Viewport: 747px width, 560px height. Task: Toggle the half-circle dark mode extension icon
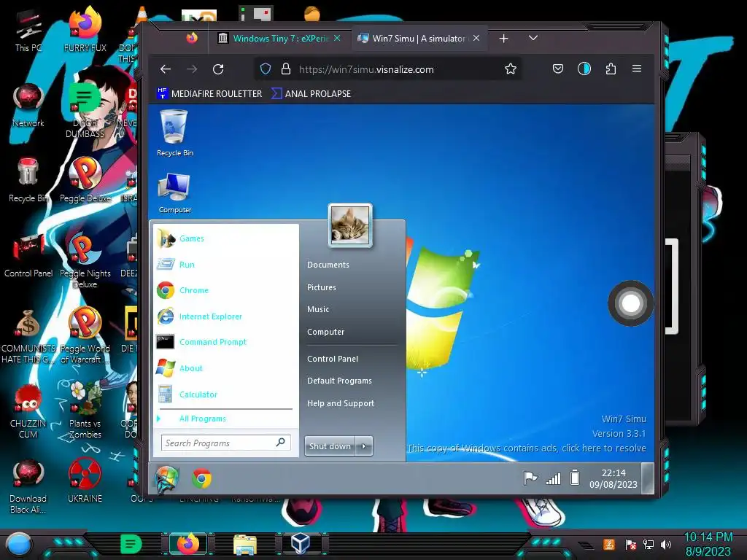pos(584,69)
